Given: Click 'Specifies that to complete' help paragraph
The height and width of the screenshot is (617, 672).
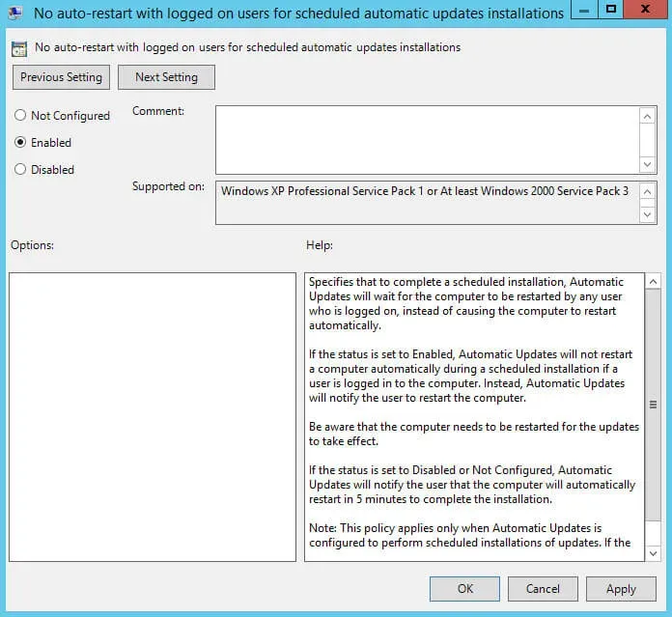Looking at the screenshot, I should 466,303.
